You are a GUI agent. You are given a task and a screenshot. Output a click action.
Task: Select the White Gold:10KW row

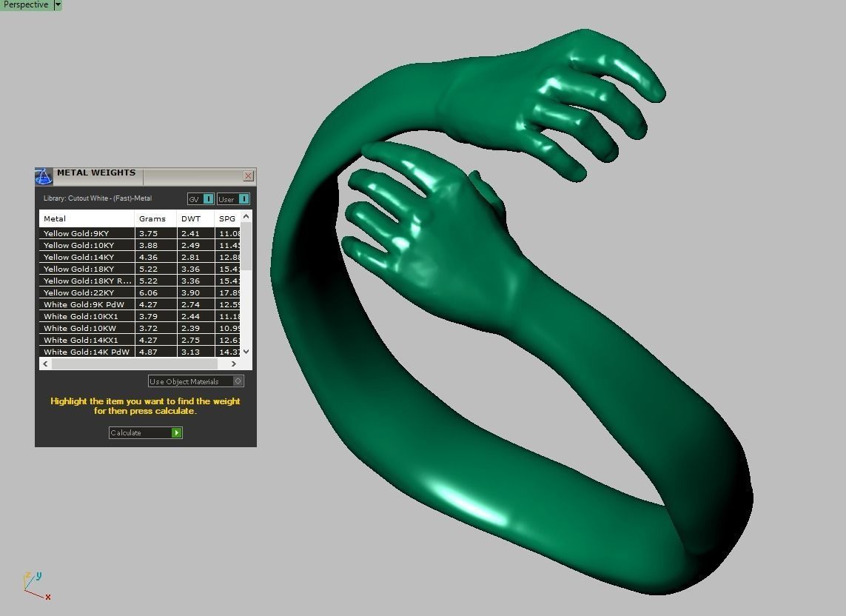coord(139,328)
